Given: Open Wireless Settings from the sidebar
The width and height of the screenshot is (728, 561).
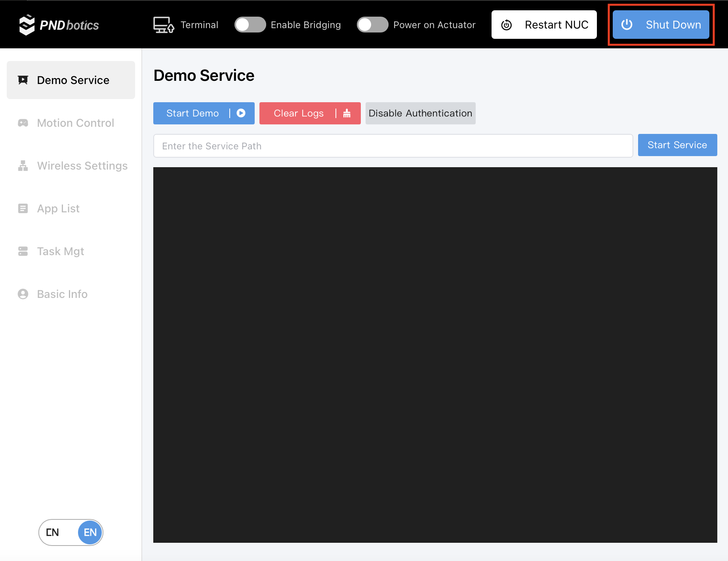Looking at the screenshot, I should click(82, 166).
